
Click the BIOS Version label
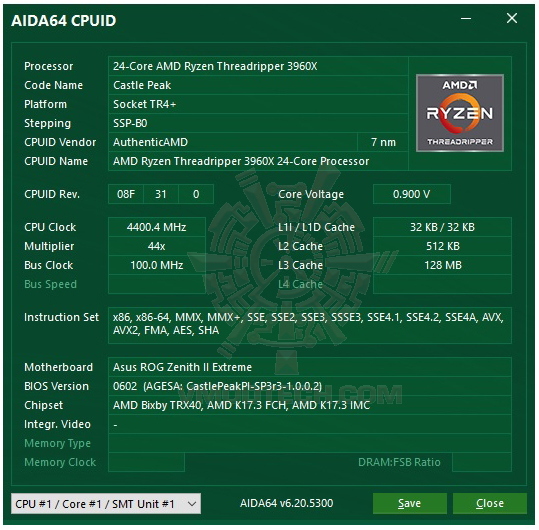point(56,386)
